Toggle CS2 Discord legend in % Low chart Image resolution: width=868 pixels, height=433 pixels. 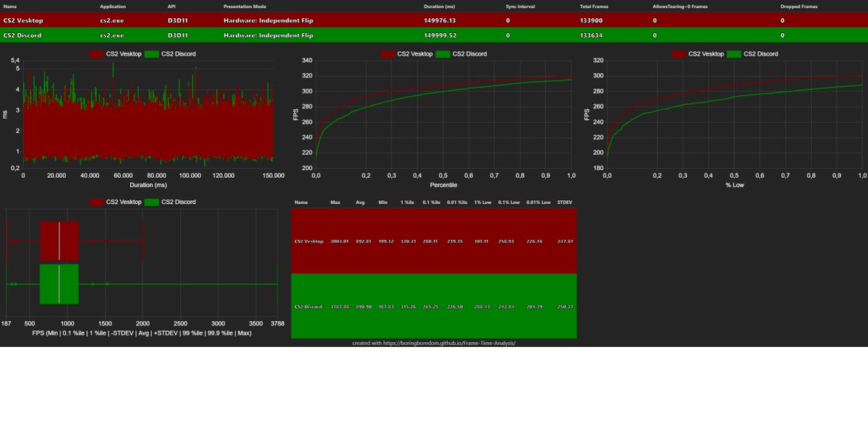coord(752,54)
